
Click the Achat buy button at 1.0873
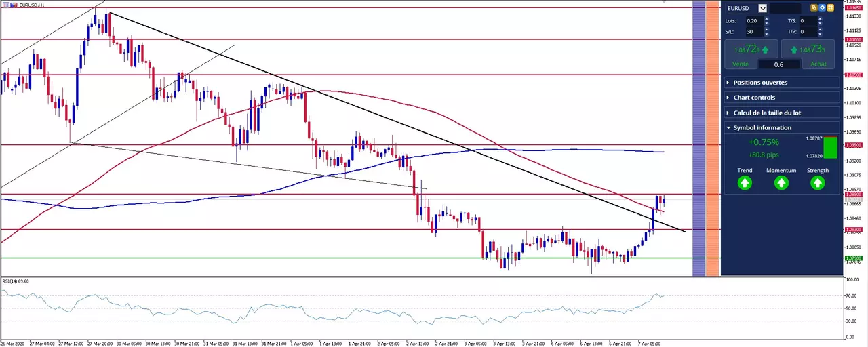point(808,54)
